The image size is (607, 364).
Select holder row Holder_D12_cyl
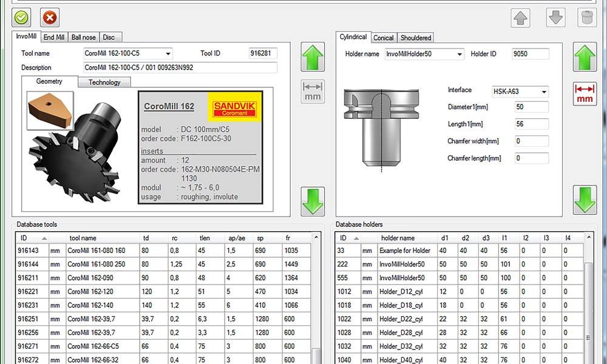click(x=459, y=292)
